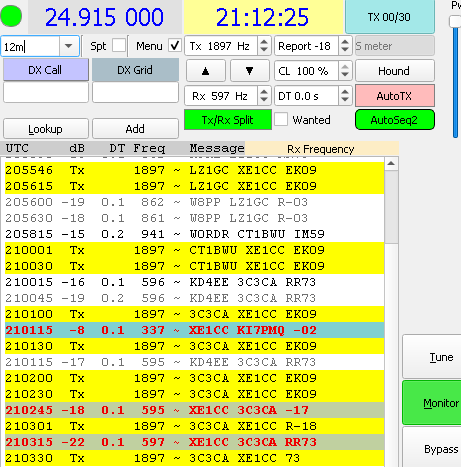The height and width of the screenshot is (467, 462).
Task: Click the DX Call button
Action: (46, 70)
